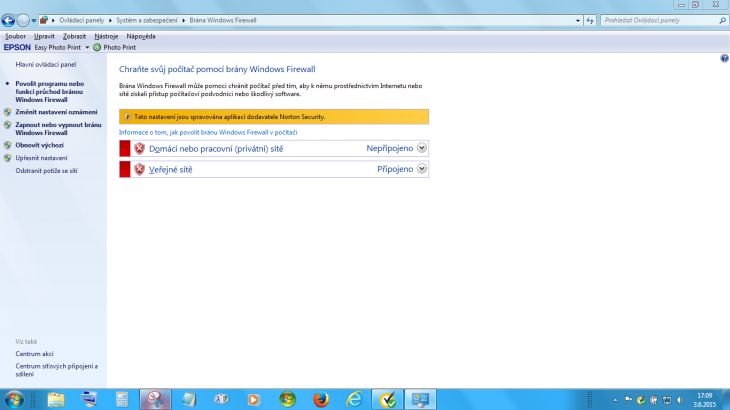
Task: Click red shield icon for 'Domácí nebo pracovní' networks
Action: [139, 148]
